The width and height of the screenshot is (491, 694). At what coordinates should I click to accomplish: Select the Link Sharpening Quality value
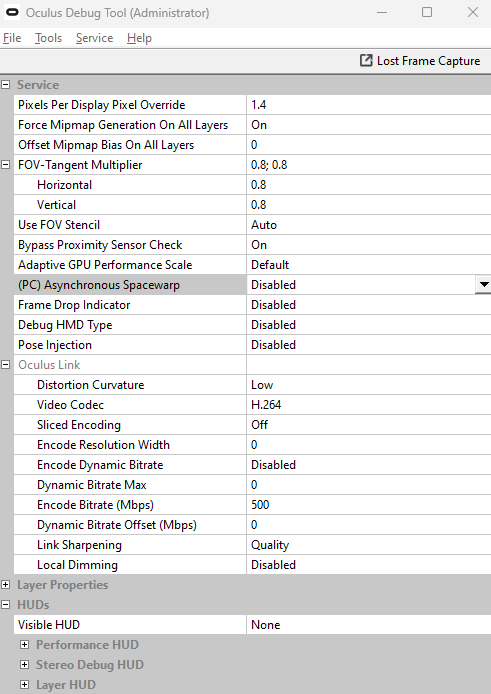[x=369, y=544]
